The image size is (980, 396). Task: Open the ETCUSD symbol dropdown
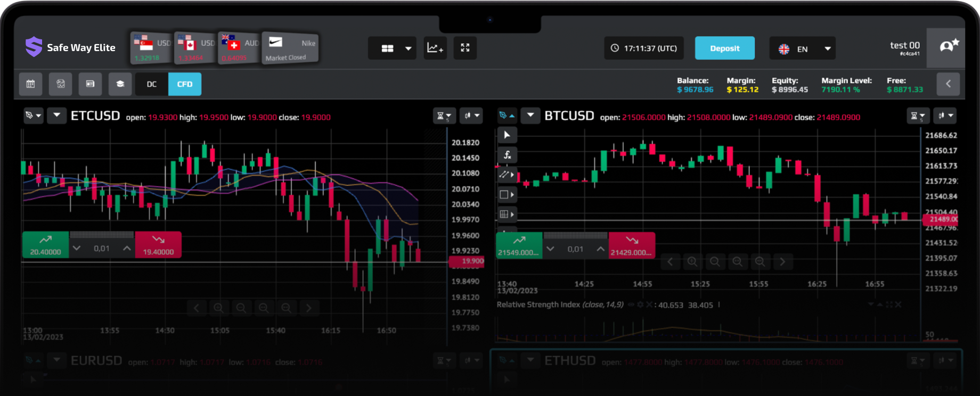pyautogui.click(x=56, y=115)
